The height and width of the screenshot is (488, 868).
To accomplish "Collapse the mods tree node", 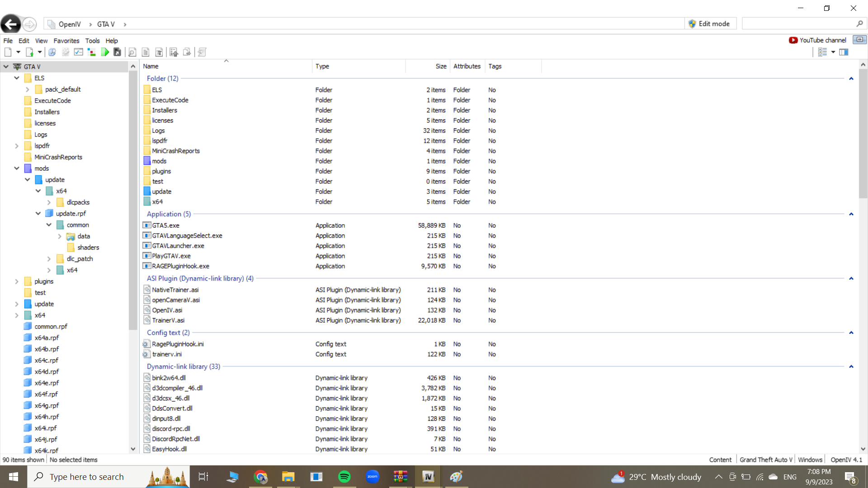I will click(x=17, y=169).
